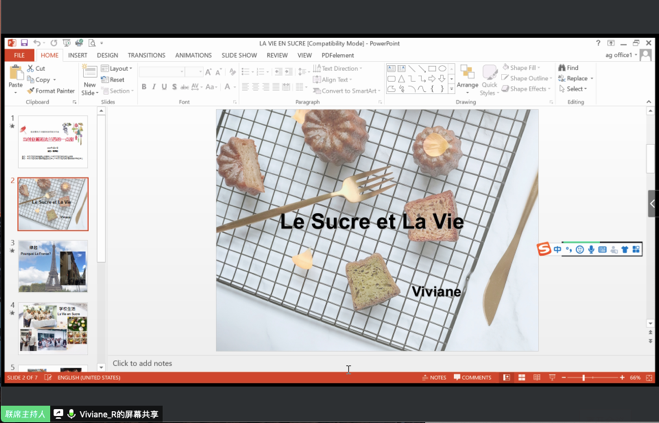The height and width of the screenshot is (423, 659).
Task: Open the Arrange tool in Drawing group
Action: point(467,75)
